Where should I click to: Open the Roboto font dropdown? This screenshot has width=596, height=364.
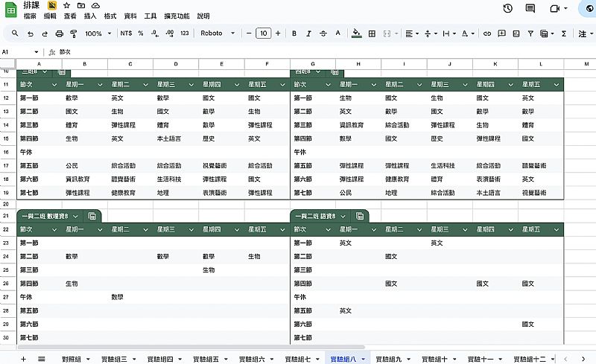click(x=218, y=33)
